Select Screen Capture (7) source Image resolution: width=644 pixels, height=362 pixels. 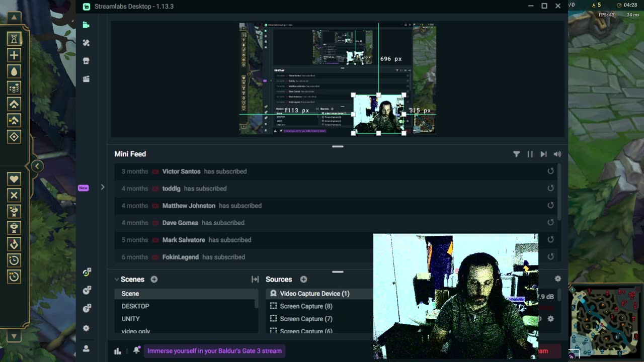coord(319,319)
